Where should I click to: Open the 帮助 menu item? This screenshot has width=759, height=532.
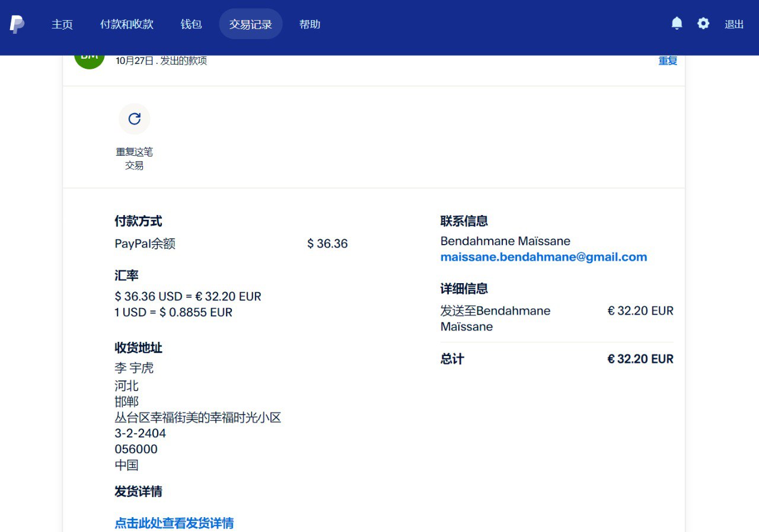pos(310,24)
